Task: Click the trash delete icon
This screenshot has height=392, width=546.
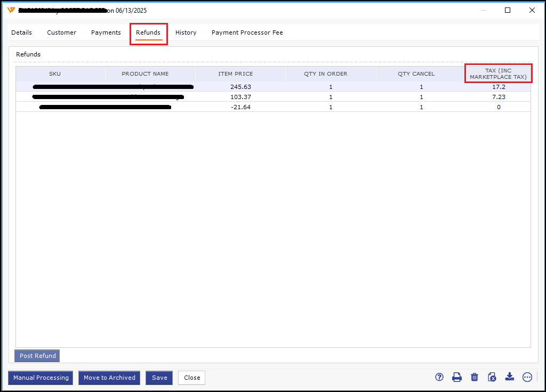Action: (475, 377)
